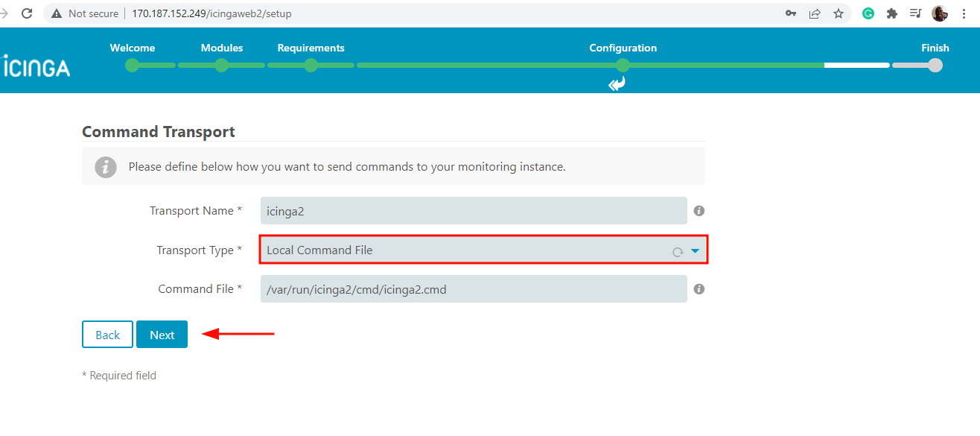Screen dimensions: 980x436
Task: Open the Not secure site info warning
Action: pos(85,13)
